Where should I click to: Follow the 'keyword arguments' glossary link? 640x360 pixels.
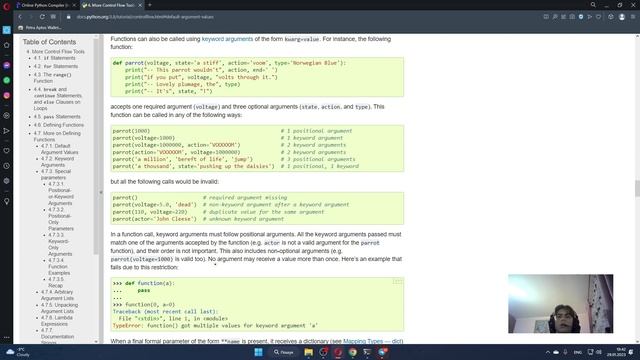(227, 39)
